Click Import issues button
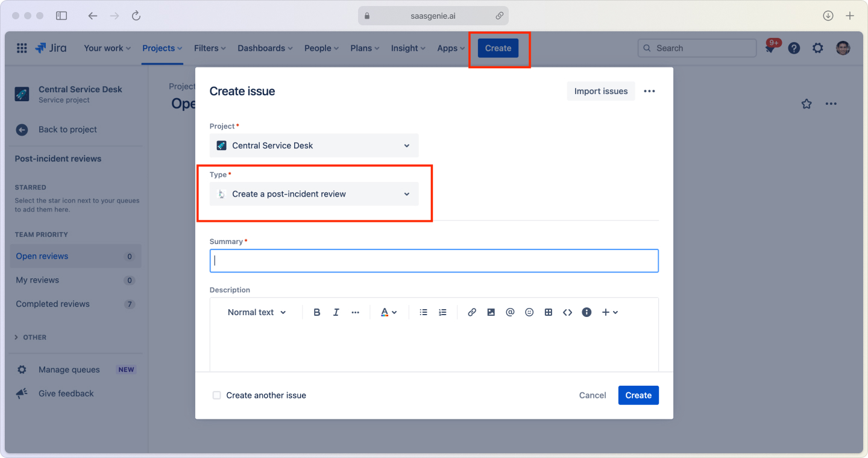The image size is (868, 458). (x=601, y=91)
